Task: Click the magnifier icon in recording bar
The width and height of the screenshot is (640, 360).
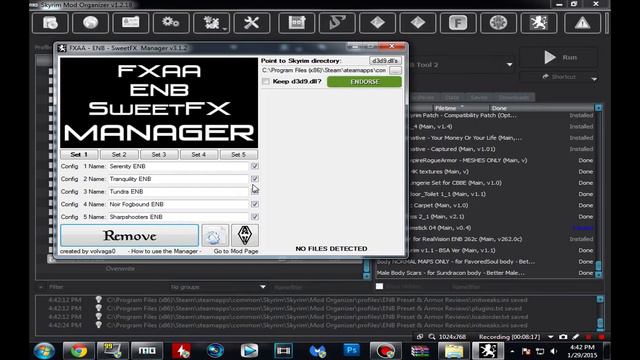Action: [432, 337]
